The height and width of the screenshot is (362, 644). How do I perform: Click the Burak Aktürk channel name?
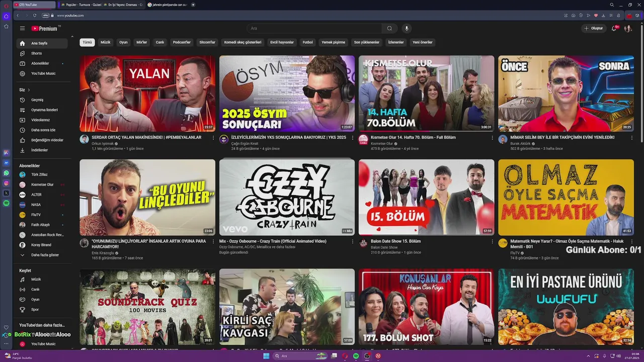[x=521, y=143]
